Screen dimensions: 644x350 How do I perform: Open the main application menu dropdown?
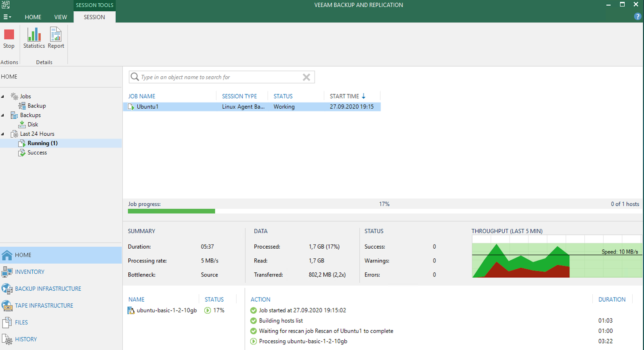point(7,17)
